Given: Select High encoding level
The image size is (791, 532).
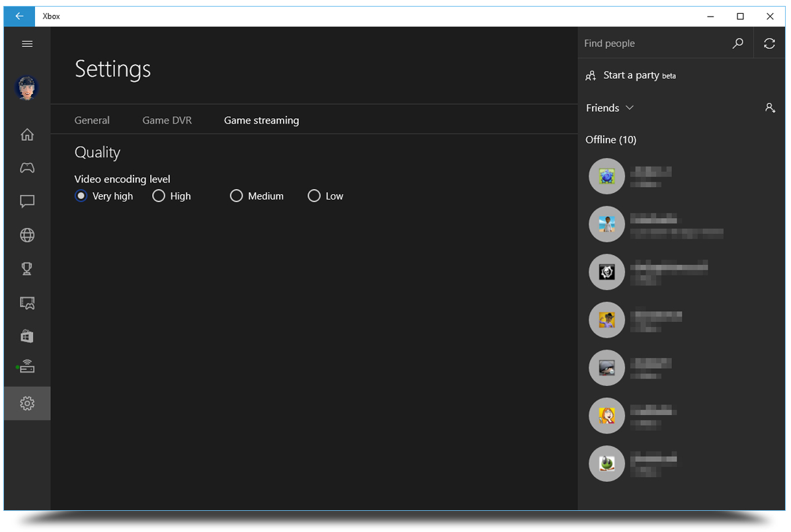Looking at the screenshot, I should [159, 196].
